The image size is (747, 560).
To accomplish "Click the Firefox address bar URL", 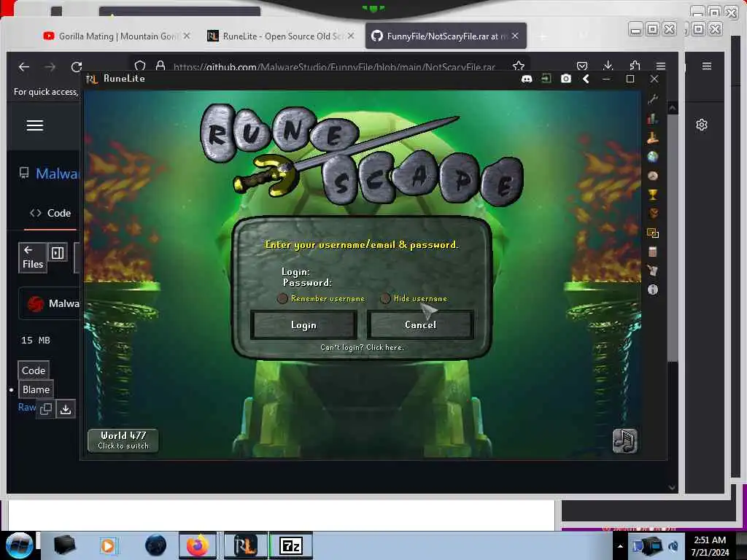I will pyautogui.click(x=333, y=67).
